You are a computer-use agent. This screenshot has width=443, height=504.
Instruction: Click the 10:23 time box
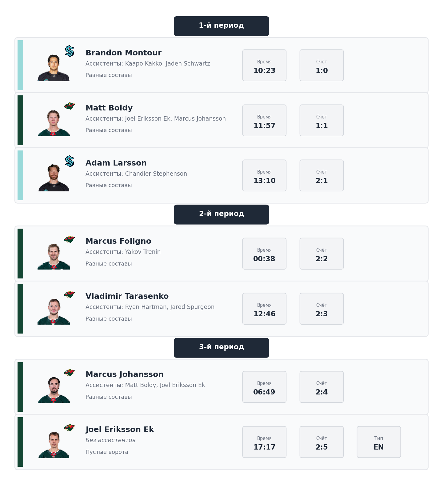tap(264, 65)
